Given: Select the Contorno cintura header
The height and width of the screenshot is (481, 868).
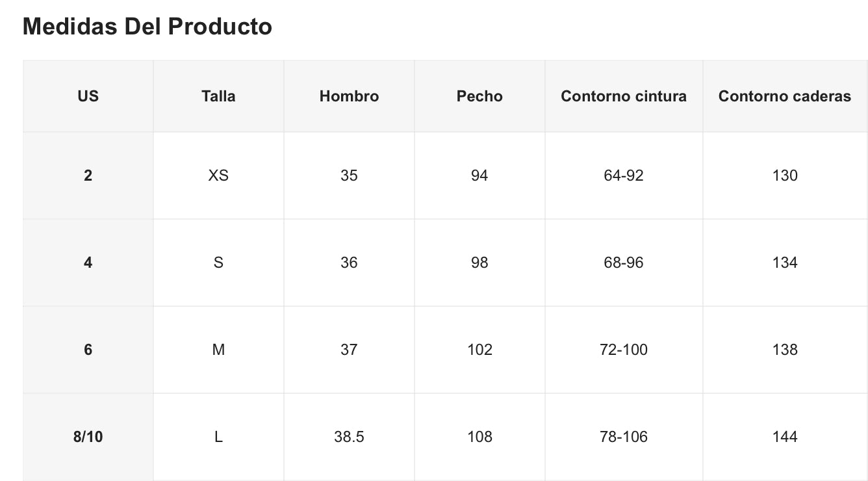Looking at the screenshot, I should pyautogui.click(x=624, y=96).
